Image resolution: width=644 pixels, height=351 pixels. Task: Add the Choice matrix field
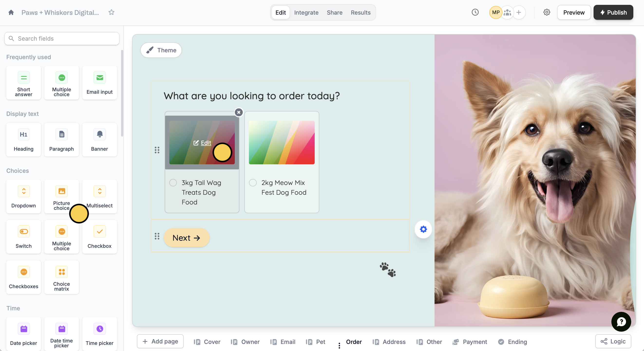[x=61, y=277]
